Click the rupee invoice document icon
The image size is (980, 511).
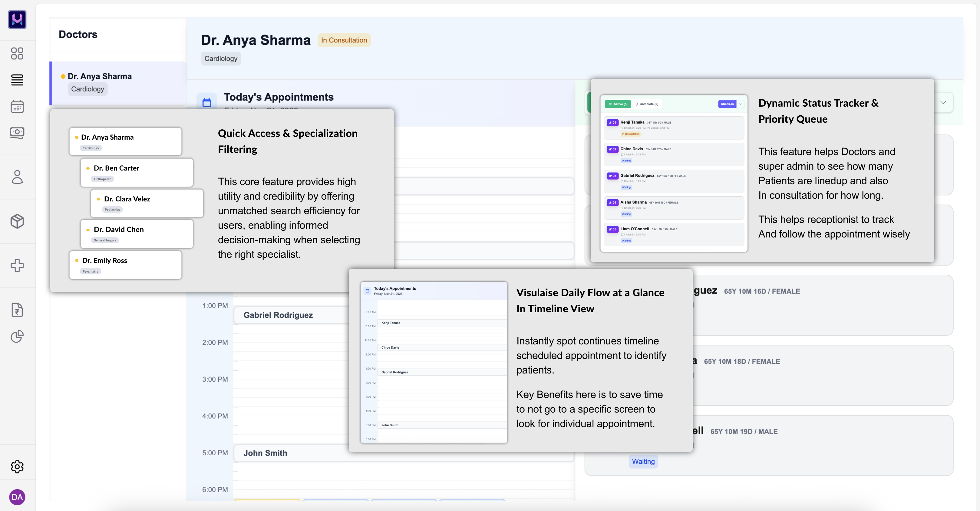coord(17,310)
